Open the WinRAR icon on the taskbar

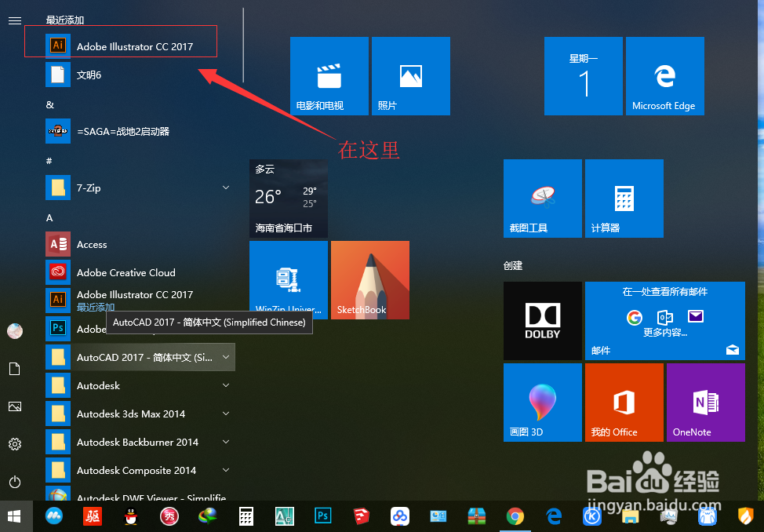click(x=477, y=516)
